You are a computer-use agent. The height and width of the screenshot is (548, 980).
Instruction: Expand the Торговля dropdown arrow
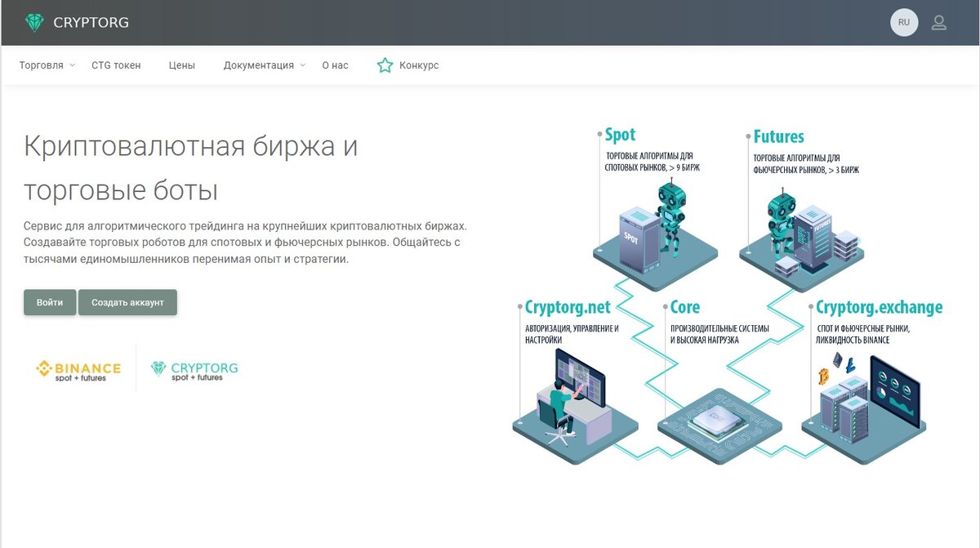coord(72,65)
